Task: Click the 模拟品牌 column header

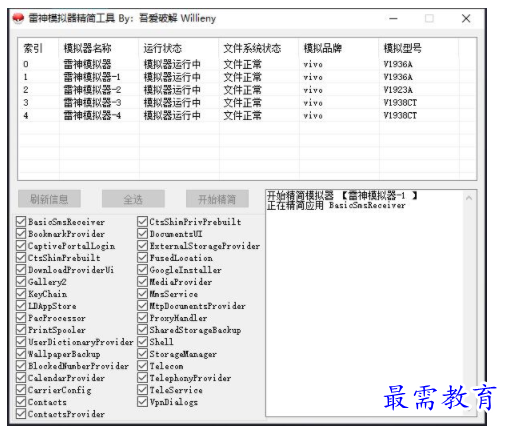Action: coord(339,48)
